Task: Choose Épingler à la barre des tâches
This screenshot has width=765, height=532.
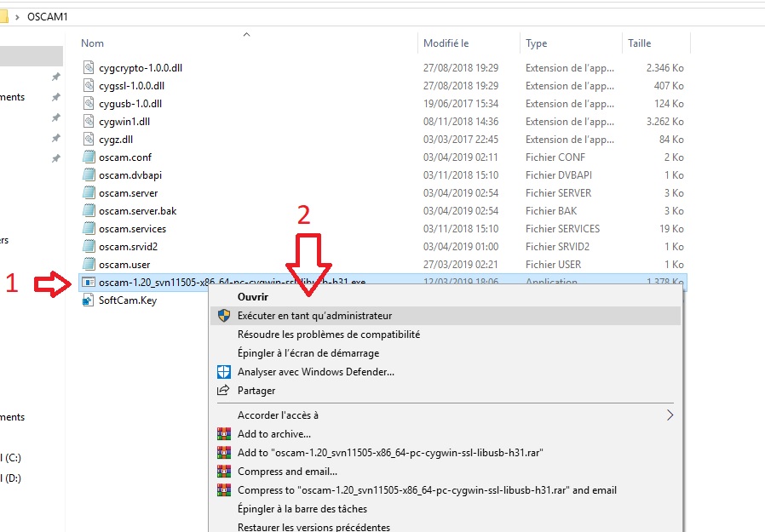Action: point(302,509)
